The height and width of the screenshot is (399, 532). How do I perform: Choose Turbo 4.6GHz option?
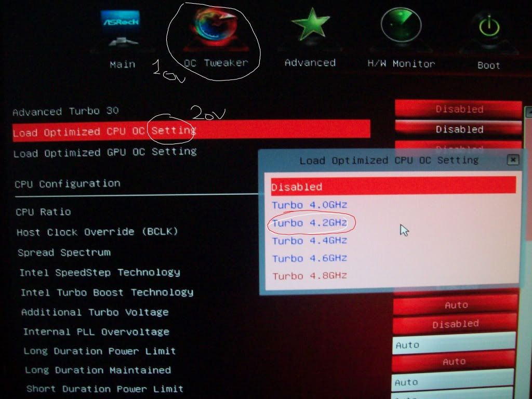[x=310, y=258]
